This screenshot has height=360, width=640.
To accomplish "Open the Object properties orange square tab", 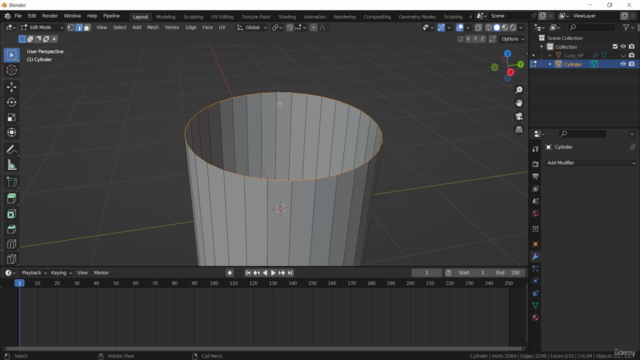I will (x=535, y=244).
